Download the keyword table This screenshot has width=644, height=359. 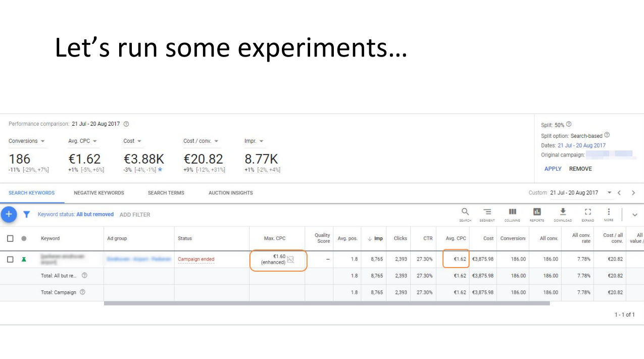[x=563, y=215]
